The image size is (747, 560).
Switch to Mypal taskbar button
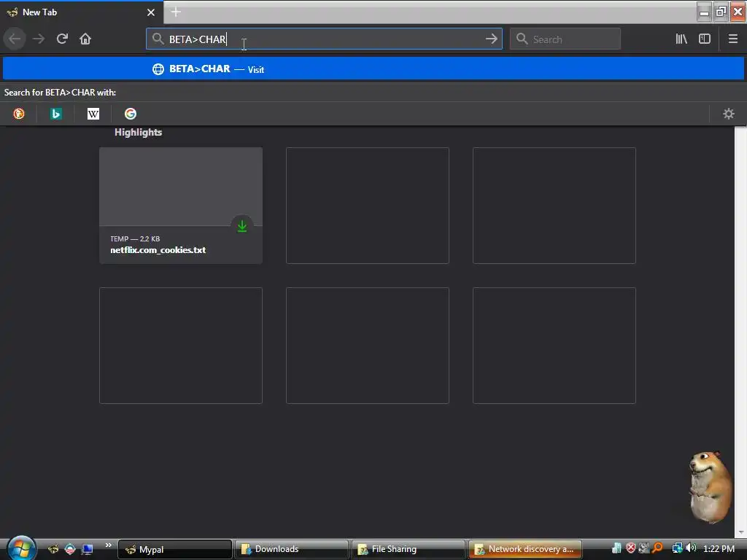point(175,549)
